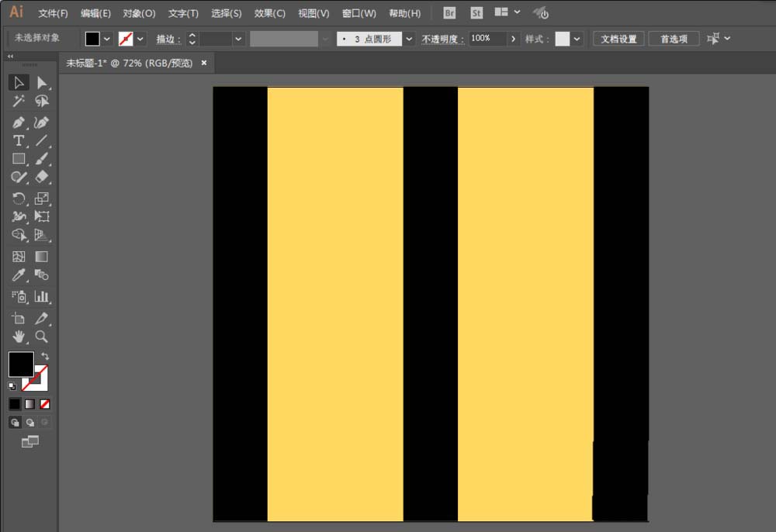
Task: Click the 文档设置 button
Action: [618, 39]
